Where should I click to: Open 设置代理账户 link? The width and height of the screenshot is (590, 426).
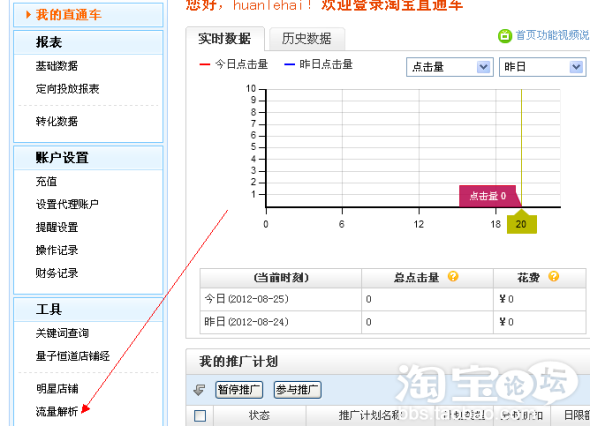pyautogui.click(x=67, y=204)
